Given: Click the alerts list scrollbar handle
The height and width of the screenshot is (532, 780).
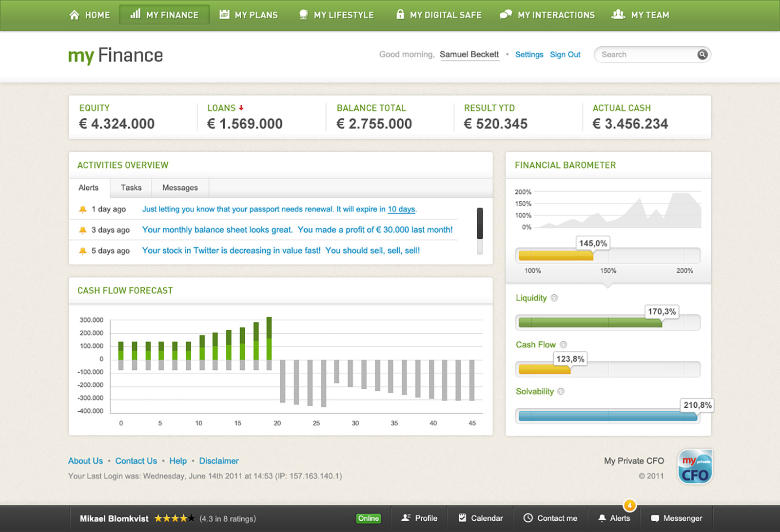Looking at the screenshot, I should point(480,223).
